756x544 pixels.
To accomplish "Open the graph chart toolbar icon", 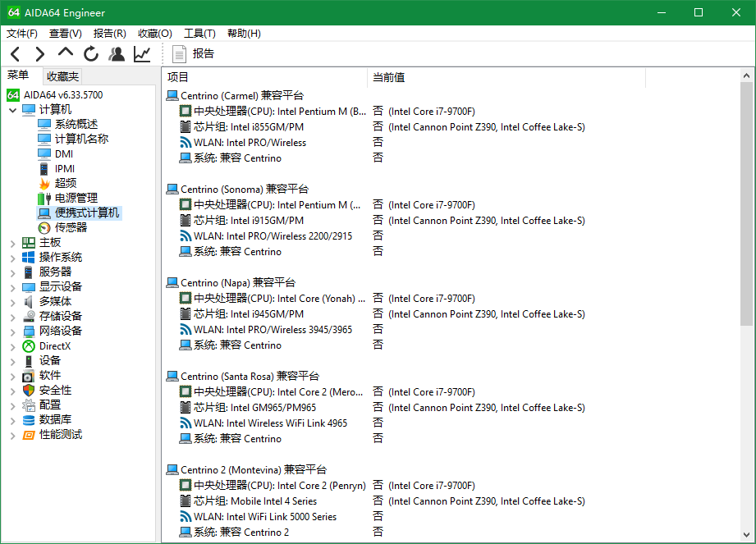I will pos(142,54).
